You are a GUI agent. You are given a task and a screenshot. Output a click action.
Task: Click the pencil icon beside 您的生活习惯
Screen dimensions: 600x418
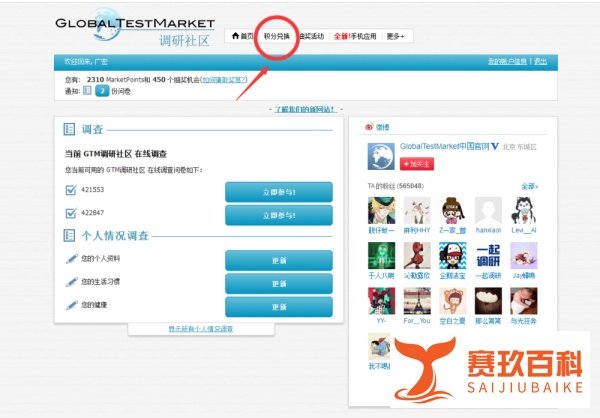[x=72, y=282]
